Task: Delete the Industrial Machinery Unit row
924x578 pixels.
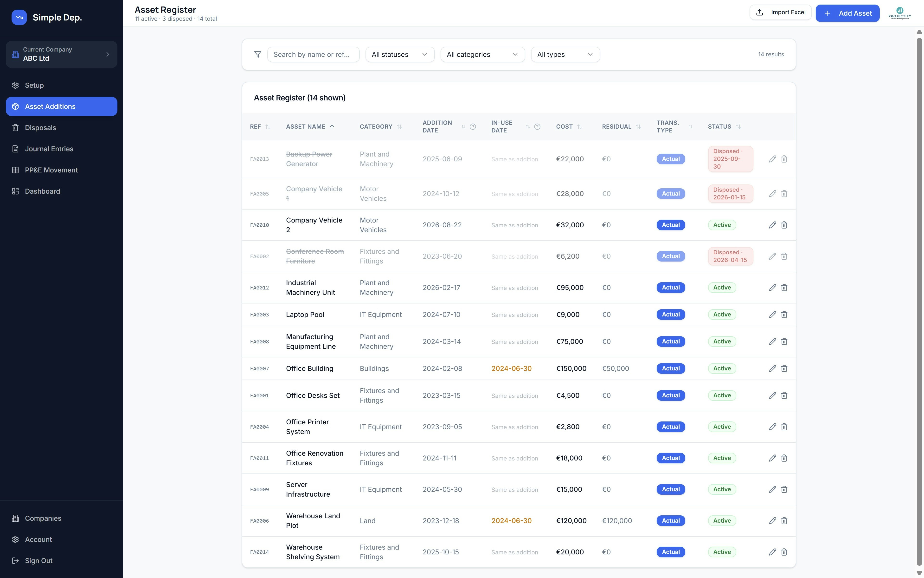Action: coord(784,288)
